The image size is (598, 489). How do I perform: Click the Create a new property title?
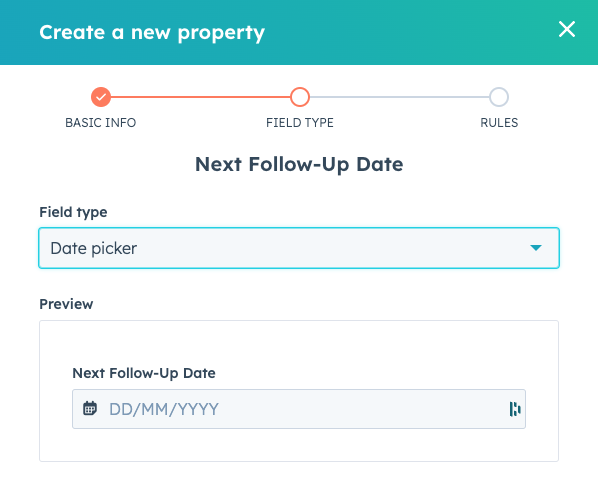(x=152, y=32)
